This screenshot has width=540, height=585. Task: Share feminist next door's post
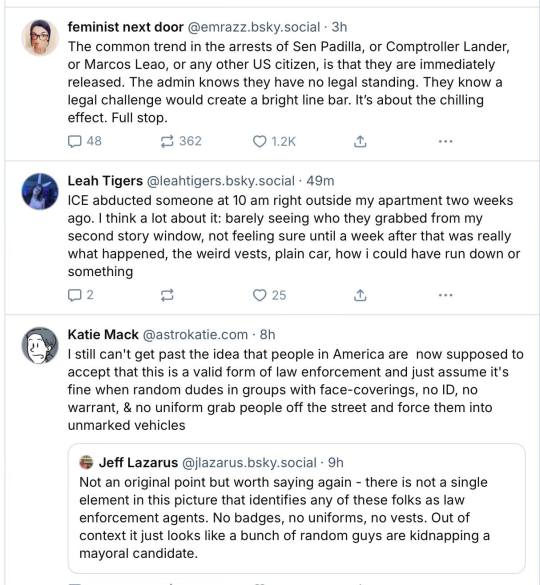pyautogui.click(x=360, y=141)
